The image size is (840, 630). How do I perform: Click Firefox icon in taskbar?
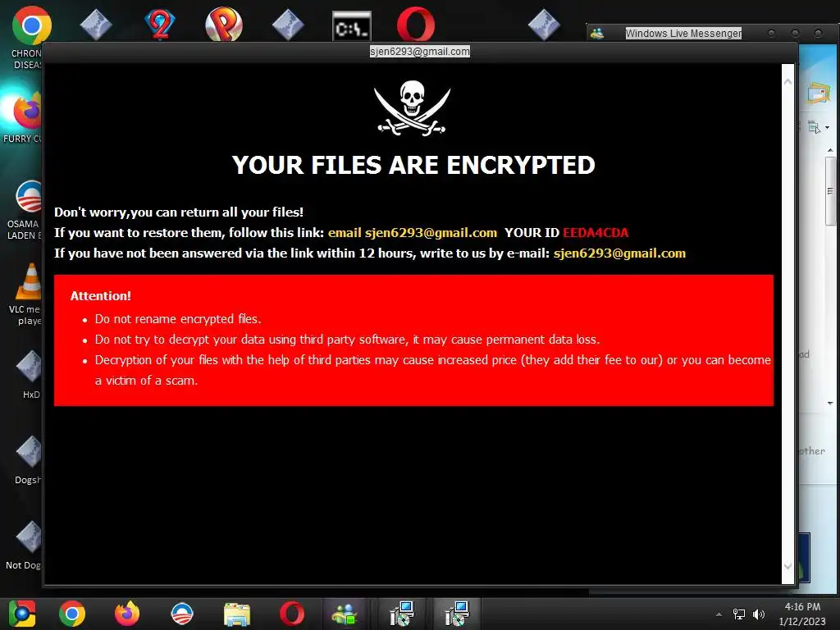[x=127, y=614]
